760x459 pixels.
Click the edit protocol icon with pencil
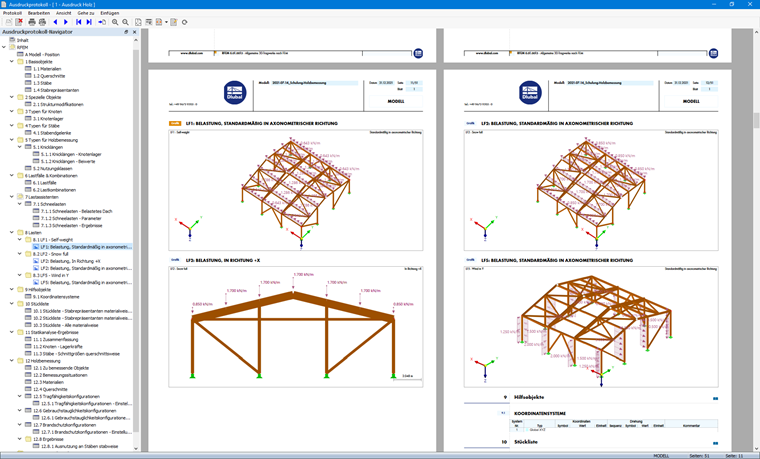(174, 22)
